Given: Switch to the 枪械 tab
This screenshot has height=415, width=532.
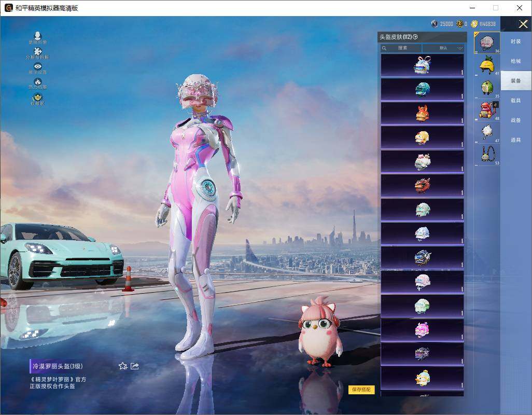Looking at the screenshot, I should point(516,61).
